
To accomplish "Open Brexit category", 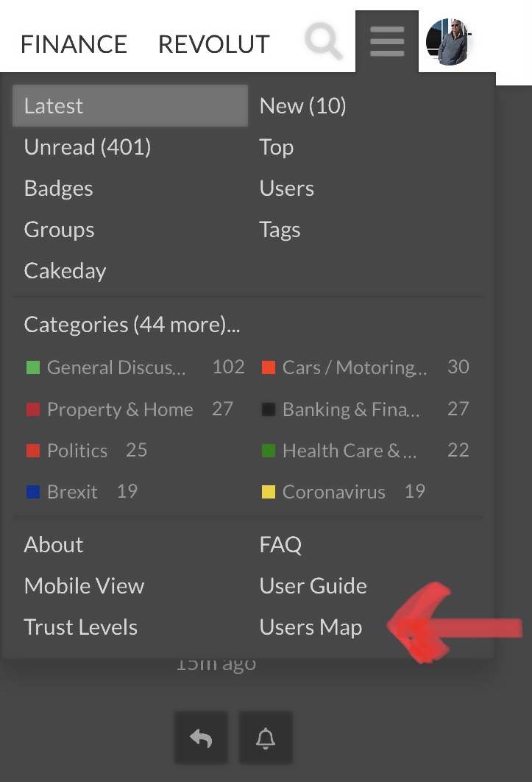I will tap(72, 492).
